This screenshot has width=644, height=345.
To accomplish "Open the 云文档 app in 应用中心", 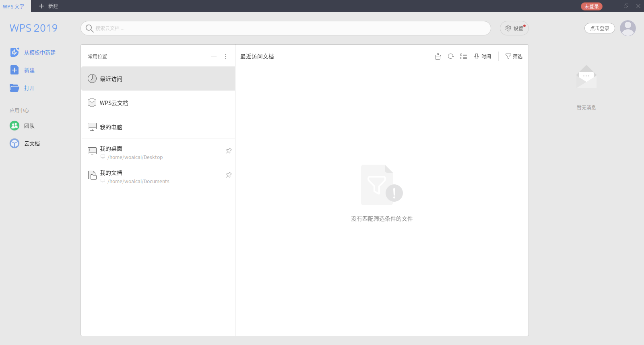I will pos(25,144).
